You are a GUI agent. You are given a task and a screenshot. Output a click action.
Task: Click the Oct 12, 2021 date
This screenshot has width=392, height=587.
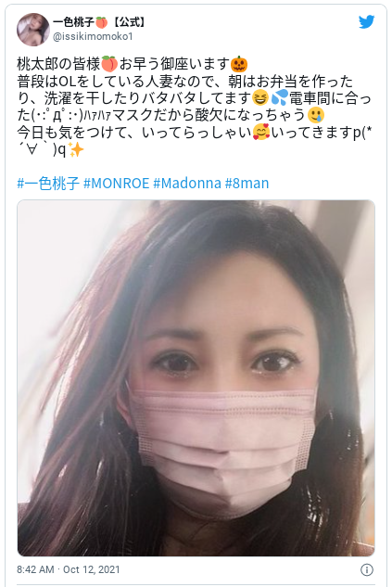91,569
